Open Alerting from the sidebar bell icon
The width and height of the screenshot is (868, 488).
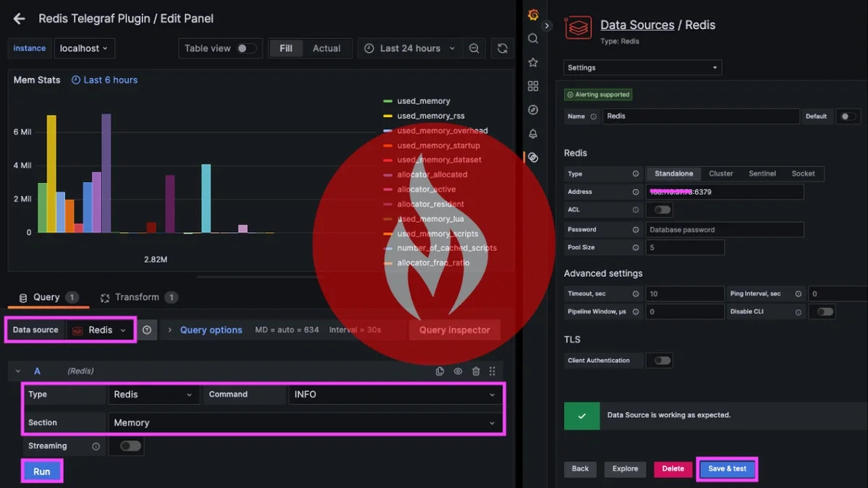[533, 134]
